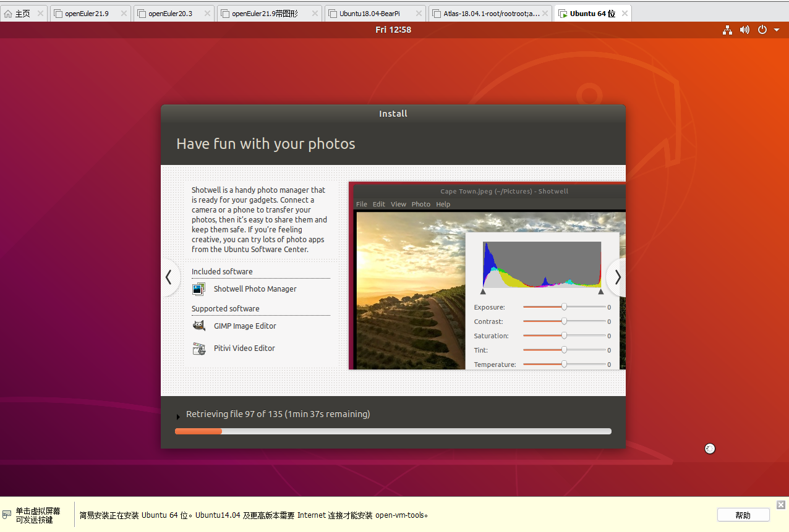789x532 pixels.
Task: Switch to the 主页 tab
Action: point(23,14)
